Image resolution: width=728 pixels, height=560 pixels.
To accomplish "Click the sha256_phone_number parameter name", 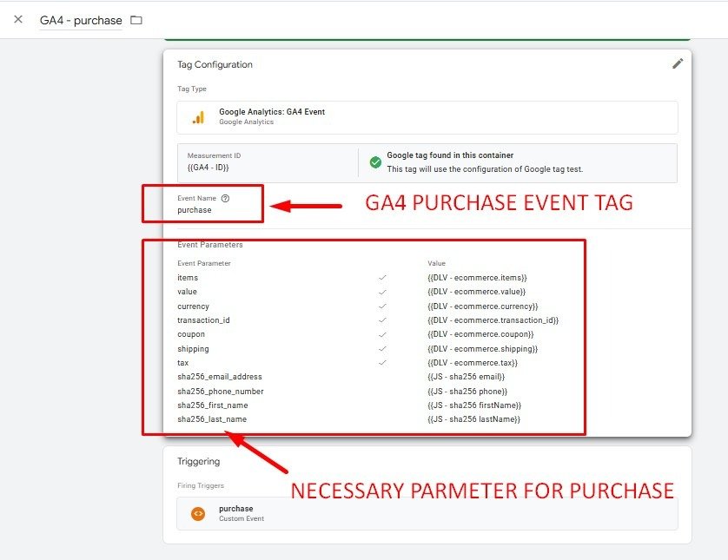I will click(x=221, y=391).
